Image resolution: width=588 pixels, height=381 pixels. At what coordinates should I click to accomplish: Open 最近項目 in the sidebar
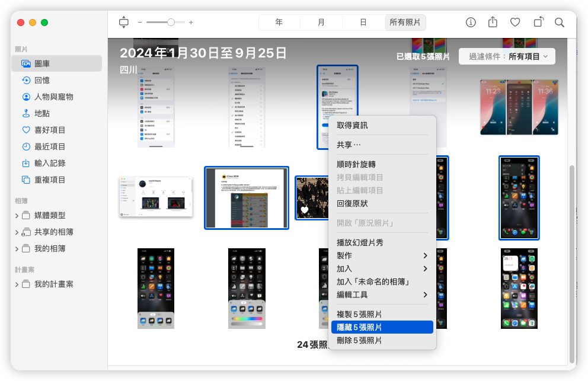(x=57, y=146)
